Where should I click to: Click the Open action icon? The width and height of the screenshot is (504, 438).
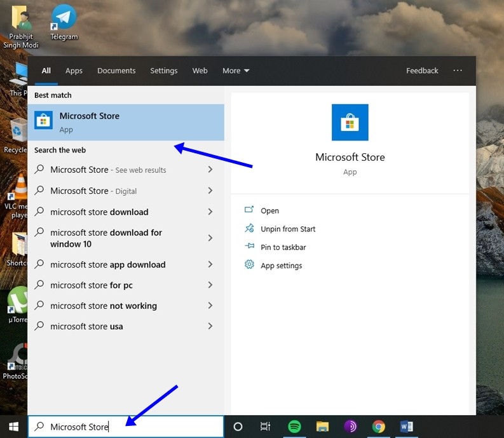pyautogui.click(x=249, y=210)
